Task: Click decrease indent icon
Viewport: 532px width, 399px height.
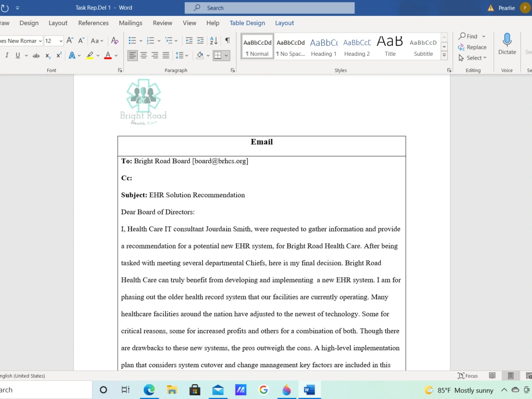Action: (x=189, y=41)
